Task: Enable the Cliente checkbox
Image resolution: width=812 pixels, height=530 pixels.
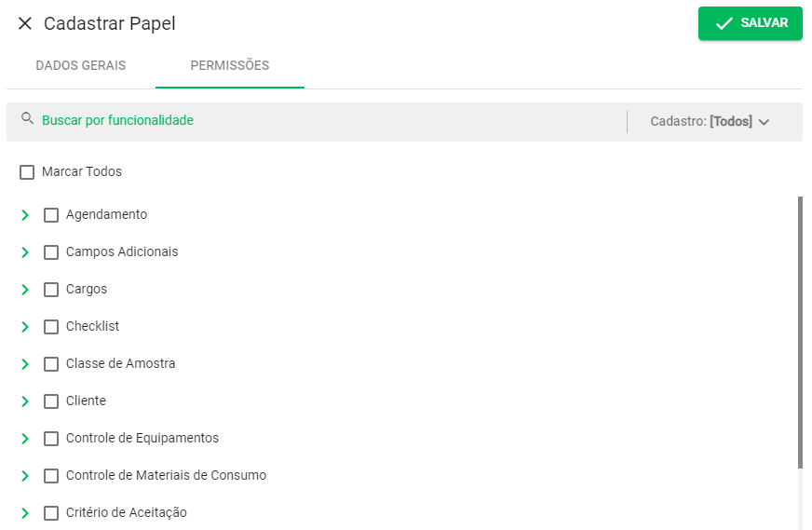Action: coord(50,401)
